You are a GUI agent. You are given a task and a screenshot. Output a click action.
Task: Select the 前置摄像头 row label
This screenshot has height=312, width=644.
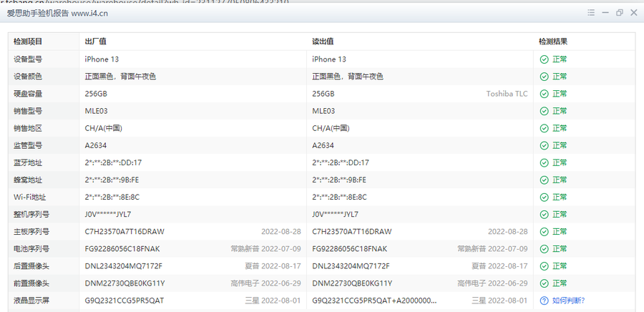click(x=31, y=283)
